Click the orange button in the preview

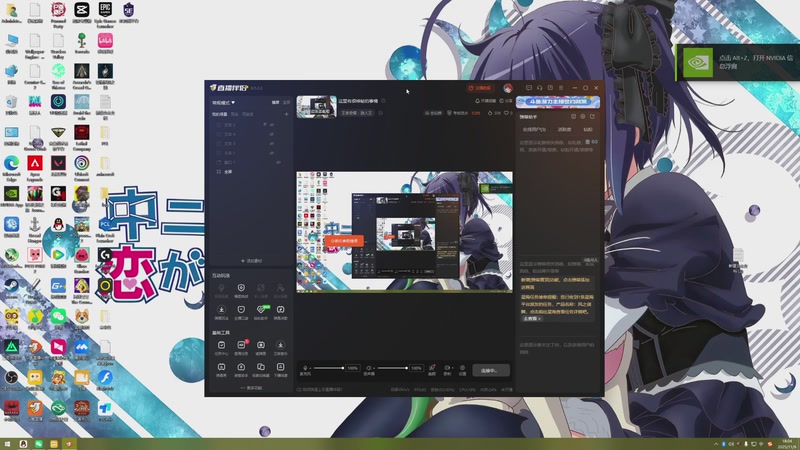[344, 240]
